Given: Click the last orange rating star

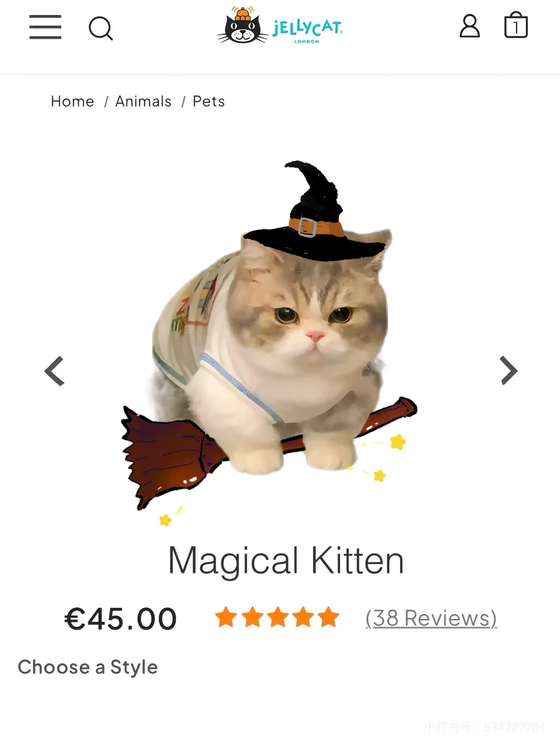Looking at the screenshot, I should (328, 617).
